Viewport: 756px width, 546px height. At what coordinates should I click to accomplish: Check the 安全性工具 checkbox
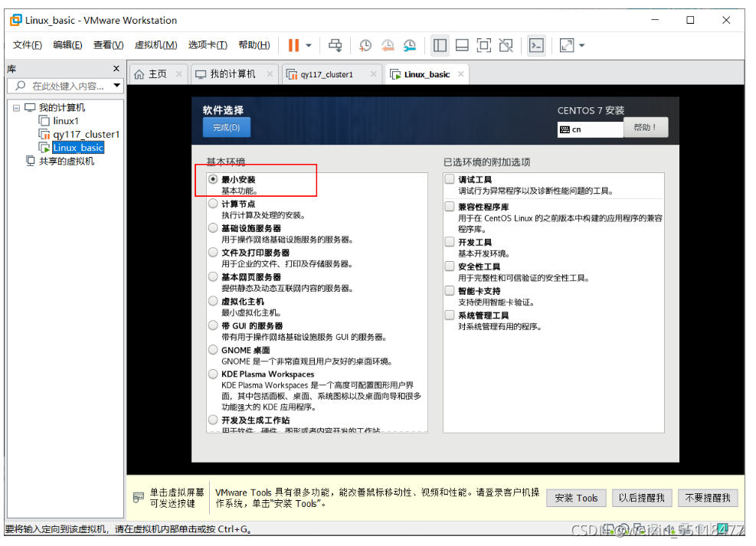click(x=450, y=266)
